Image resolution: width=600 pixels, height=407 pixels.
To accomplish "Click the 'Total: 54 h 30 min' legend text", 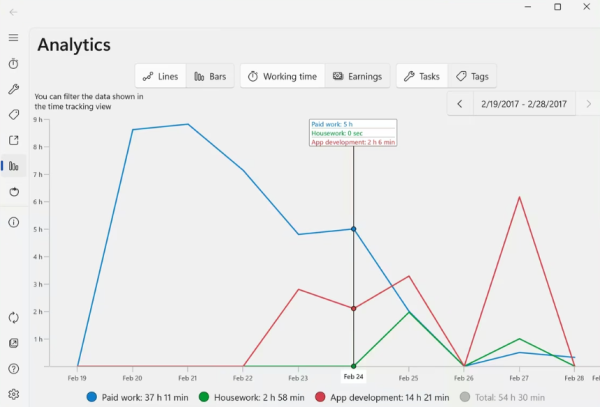I will click(x=510, y=397).
